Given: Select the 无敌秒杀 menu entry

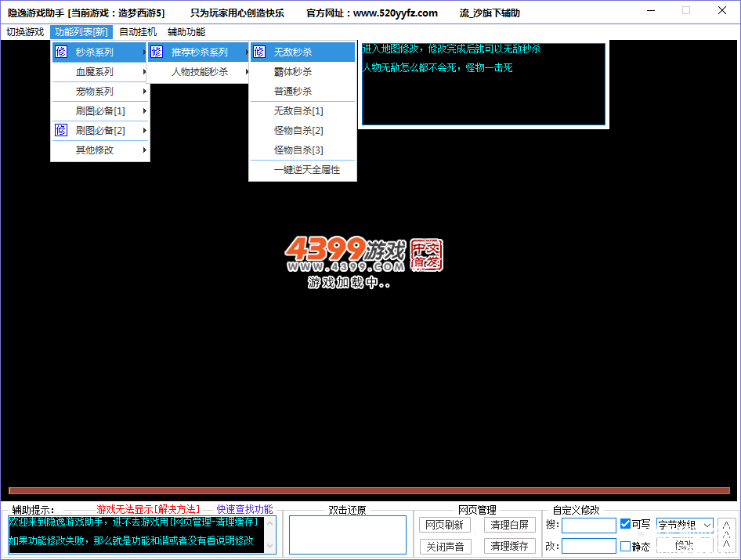Looking at the screenshot, I should (302, 52).
